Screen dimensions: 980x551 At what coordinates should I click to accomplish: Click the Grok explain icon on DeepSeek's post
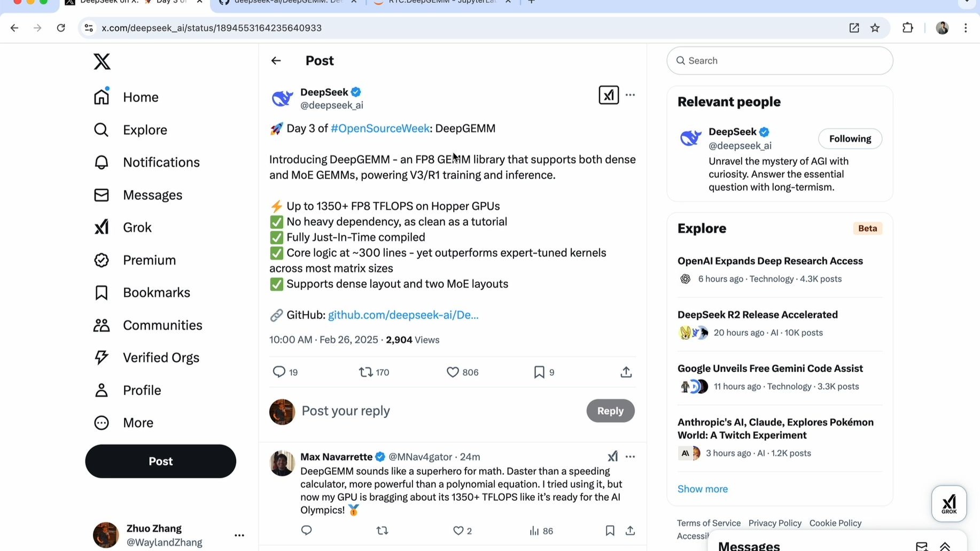pos(609,95)
